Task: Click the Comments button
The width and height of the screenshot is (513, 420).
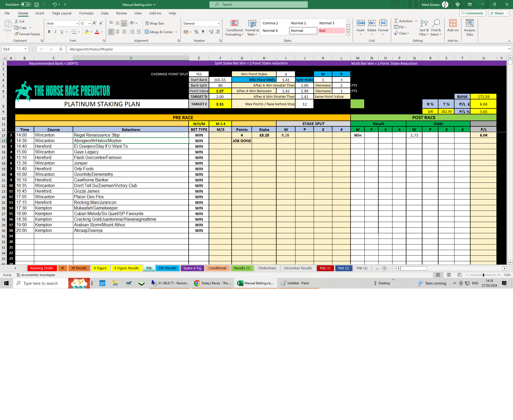Action: click(x=472, y=13)
